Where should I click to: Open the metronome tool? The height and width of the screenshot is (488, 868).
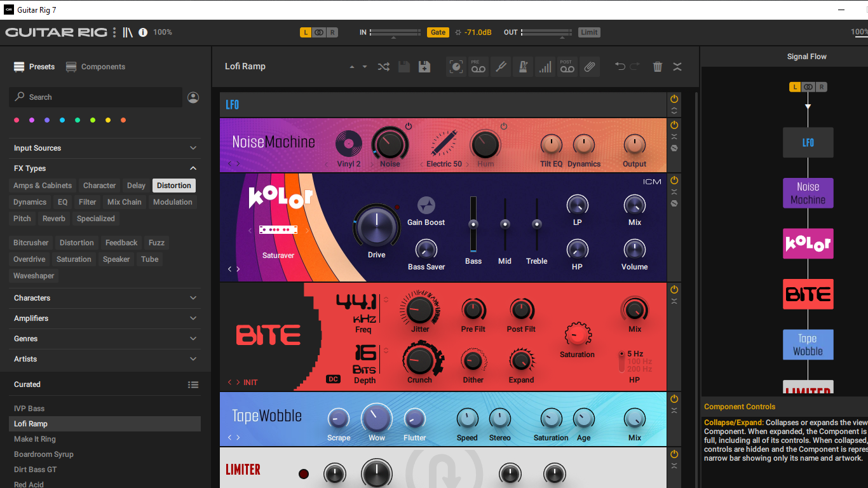(x=523, y=67)
